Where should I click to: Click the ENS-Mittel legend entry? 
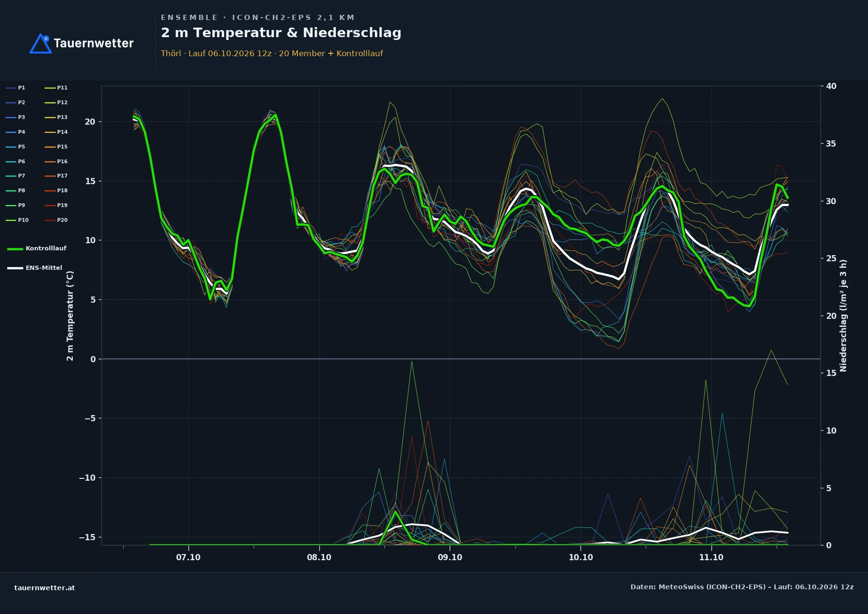point(35,268)
